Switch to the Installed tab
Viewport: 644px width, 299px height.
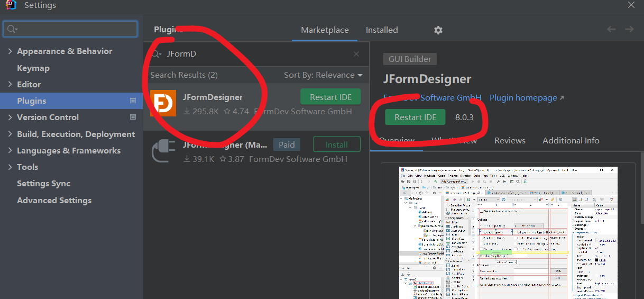click(381, 30)
